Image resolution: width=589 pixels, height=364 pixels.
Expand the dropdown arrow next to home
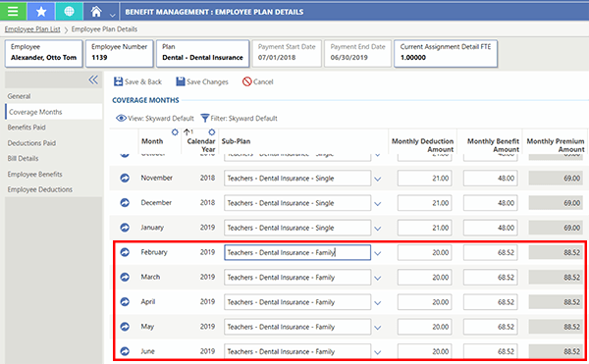coord(112,16)
